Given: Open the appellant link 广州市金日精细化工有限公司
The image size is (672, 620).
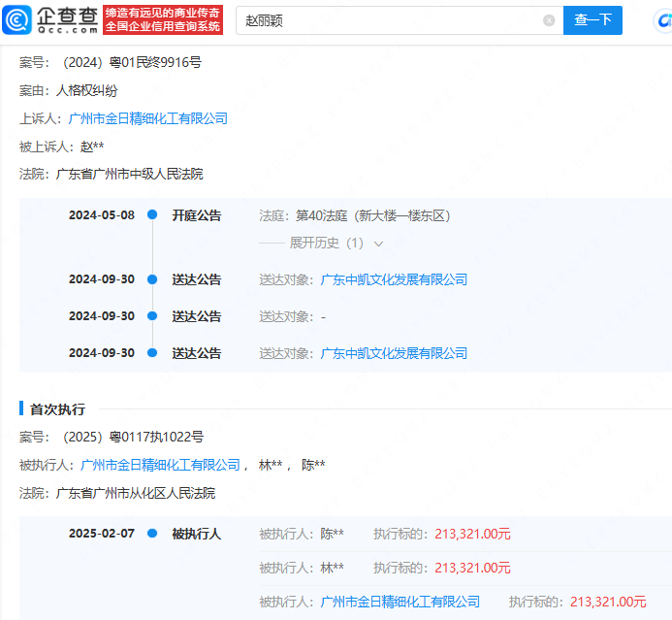Looking at the screenshot, I should [148, 118].
